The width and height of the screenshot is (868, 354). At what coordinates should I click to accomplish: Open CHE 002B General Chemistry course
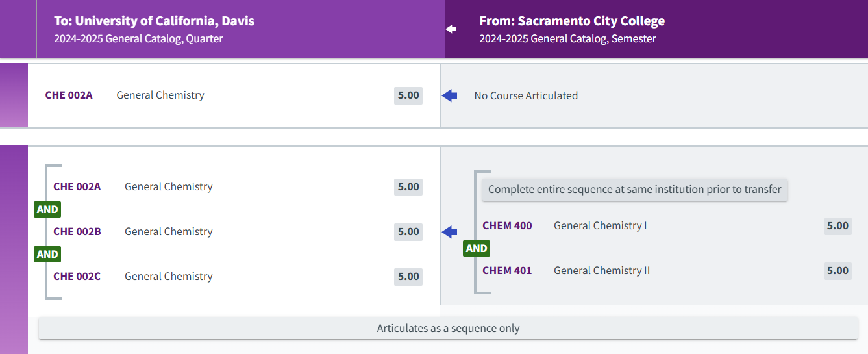point(77,232)
